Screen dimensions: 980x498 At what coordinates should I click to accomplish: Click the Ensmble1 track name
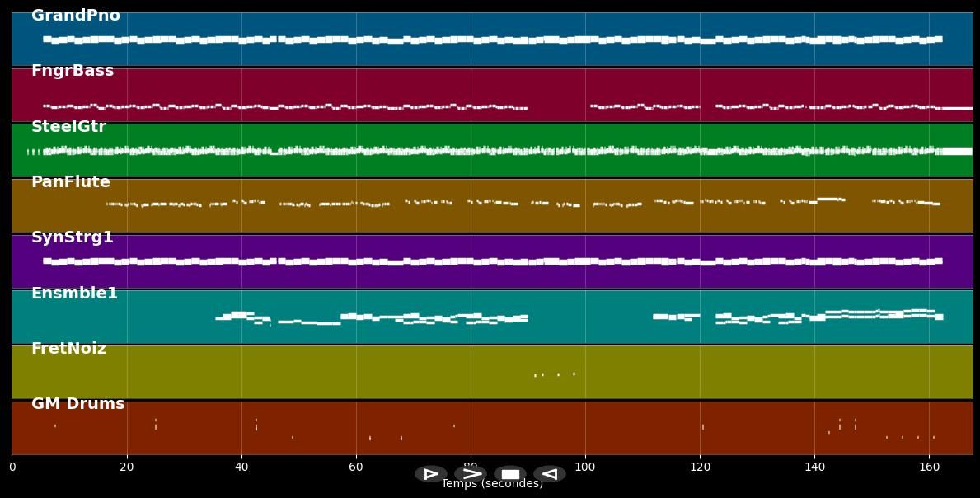pos(74,294)
